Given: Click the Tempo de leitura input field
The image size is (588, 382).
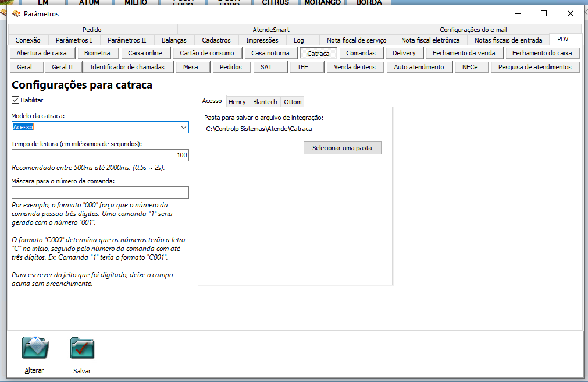Looking at the screenshot, I should [x=100, y=155].
